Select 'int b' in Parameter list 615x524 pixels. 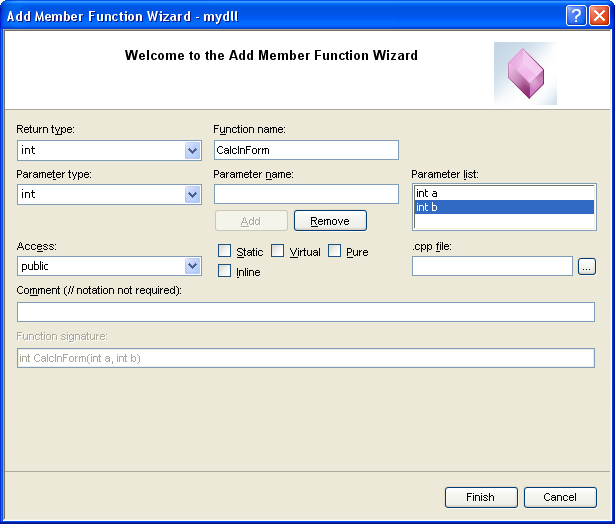tap(504, 207)
